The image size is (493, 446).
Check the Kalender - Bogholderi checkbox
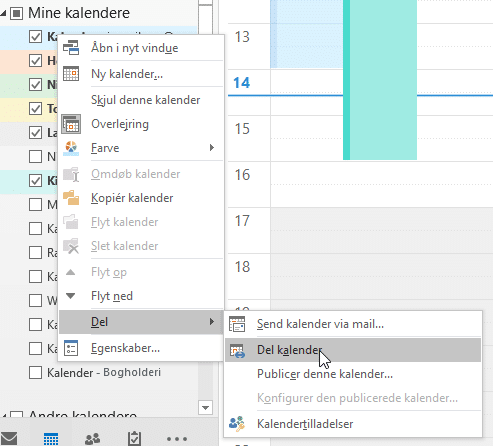[x=35, y=372]
